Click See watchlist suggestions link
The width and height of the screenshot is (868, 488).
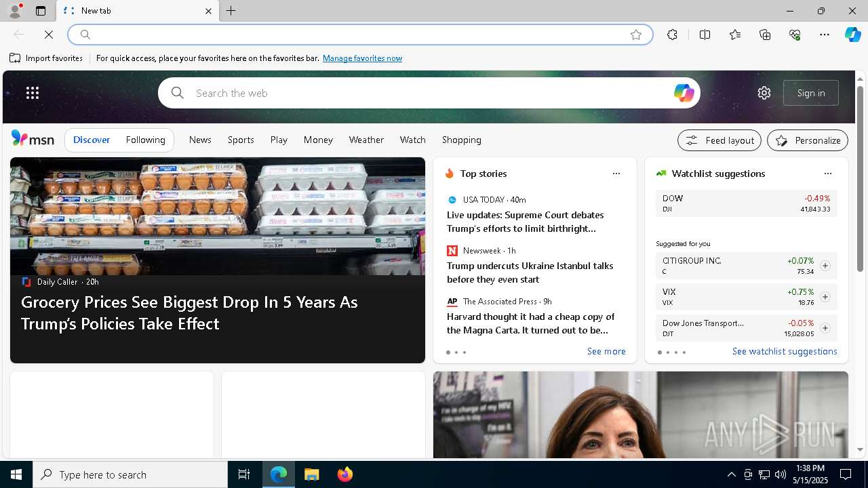(785, 351)
